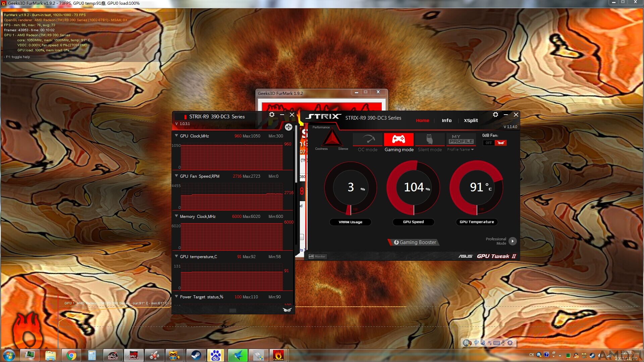Collapse GPU Clock,MHz graph
The width and height of the screenshot is (644, 362).
(x=176, y=135)
